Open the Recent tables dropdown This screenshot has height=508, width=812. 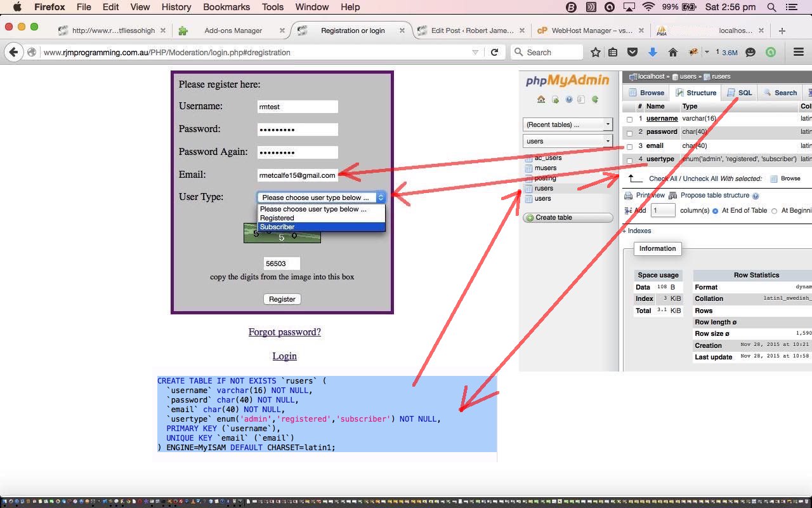[x=567, y=124]
